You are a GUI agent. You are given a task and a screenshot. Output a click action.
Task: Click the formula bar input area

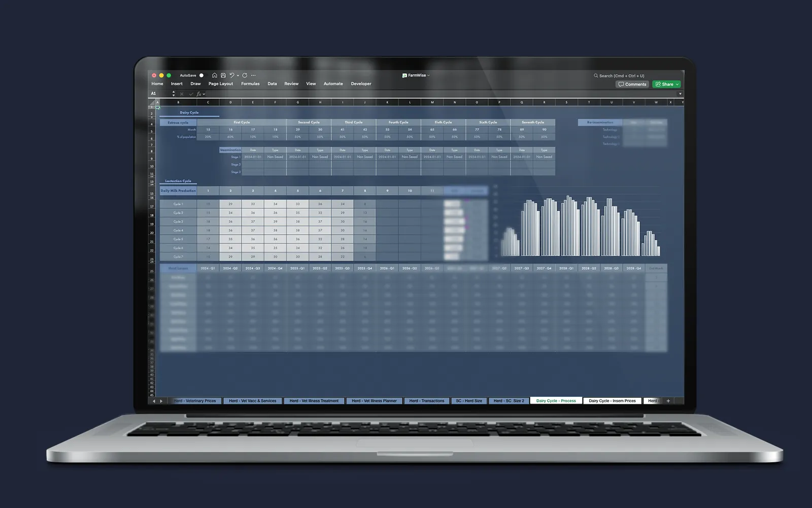click(x=442, y=94)
